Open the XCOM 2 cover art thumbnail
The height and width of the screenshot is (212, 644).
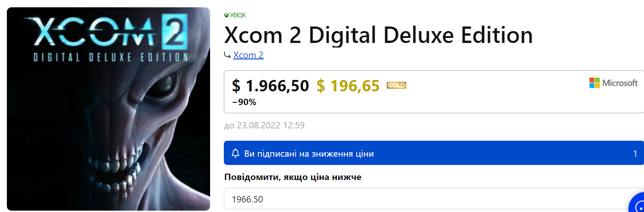tap(108, 137)
